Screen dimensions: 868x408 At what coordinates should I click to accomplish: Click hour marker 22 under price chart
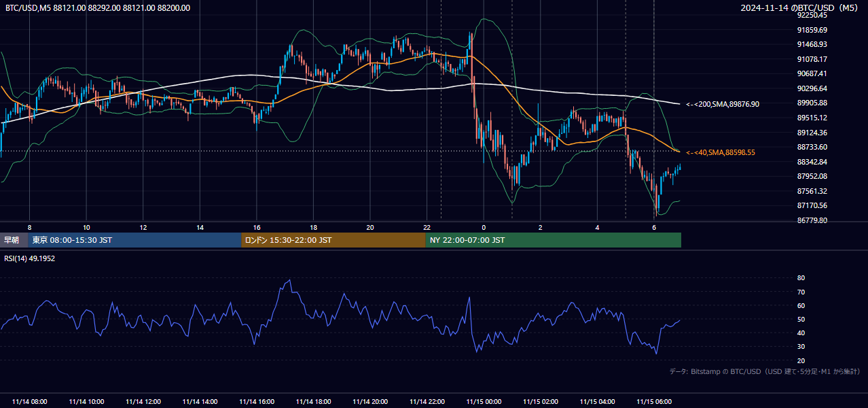427,227
